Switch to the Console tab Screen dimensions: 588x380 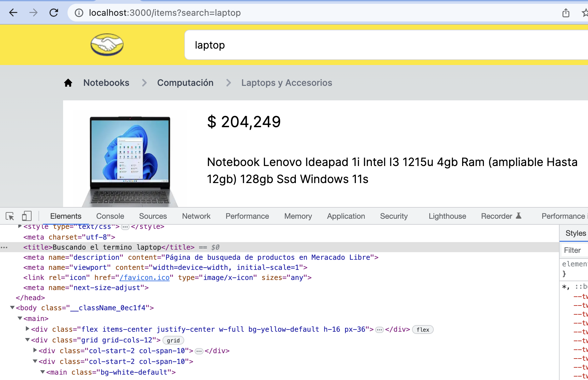pos(110,216)
